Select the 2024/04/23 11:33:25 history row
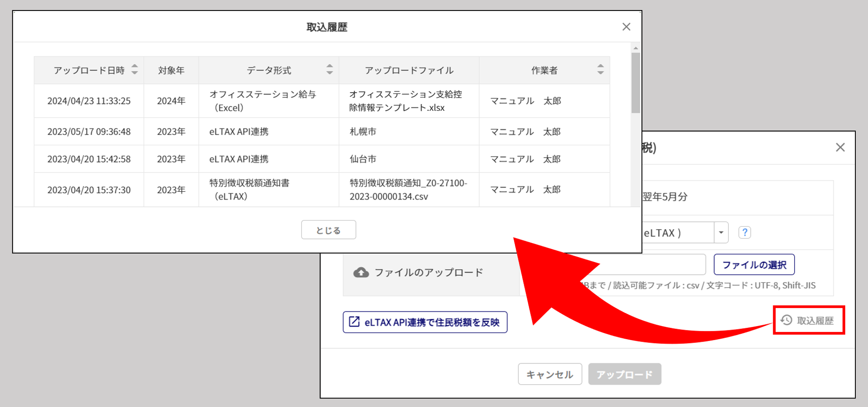The height and width of the screenshot is (407, 868). pos(89,101)
